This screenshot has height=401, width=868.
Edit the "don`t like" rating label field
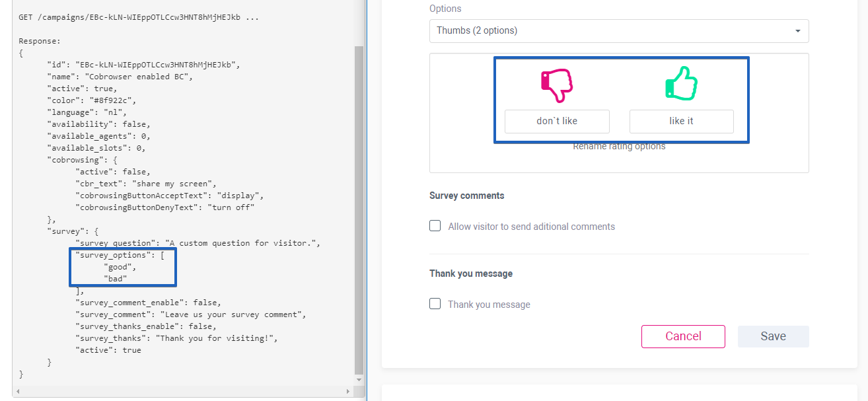click(x=557, y=122)
